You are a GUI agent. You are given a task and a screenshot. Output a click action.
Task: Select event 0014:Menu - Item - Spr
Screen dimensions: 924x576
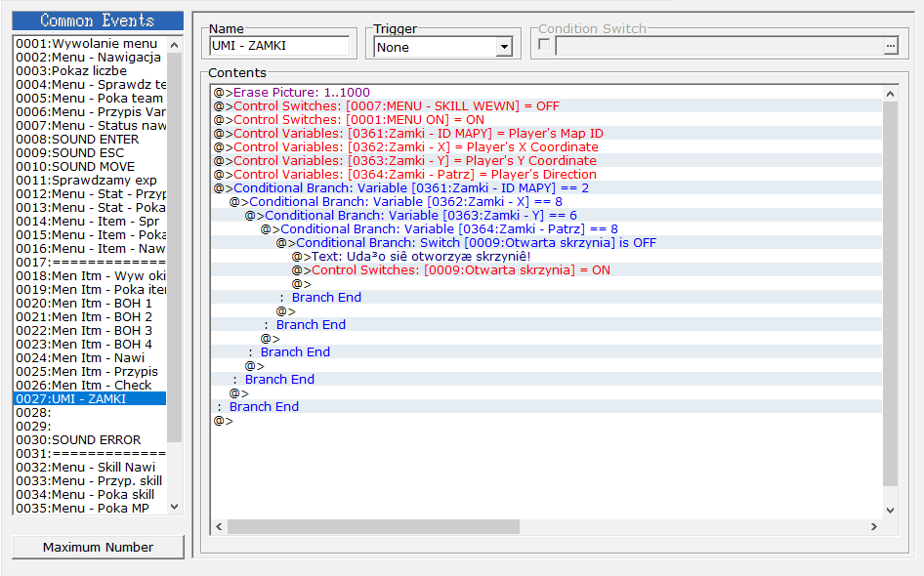point(90,222)
